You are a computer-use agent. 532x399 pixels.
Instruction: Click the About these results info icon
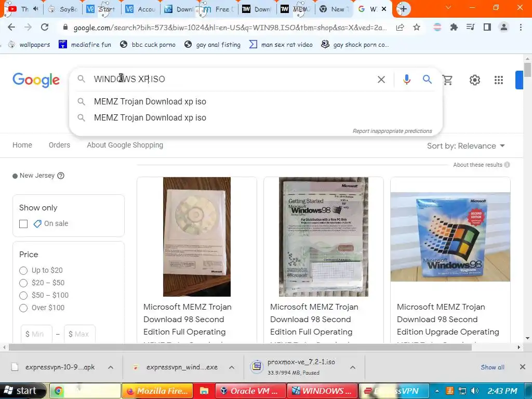point(507,165)
